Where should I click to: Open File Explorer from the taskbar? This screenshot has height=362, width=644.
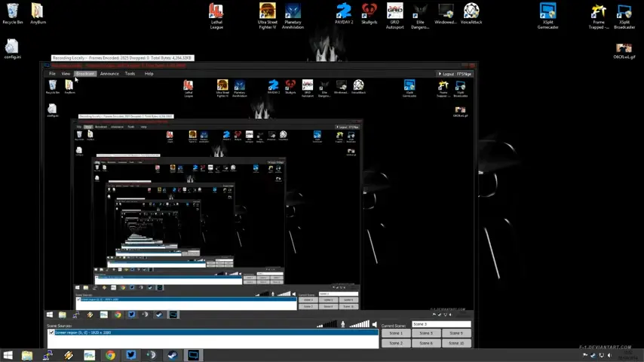point(26,355)
